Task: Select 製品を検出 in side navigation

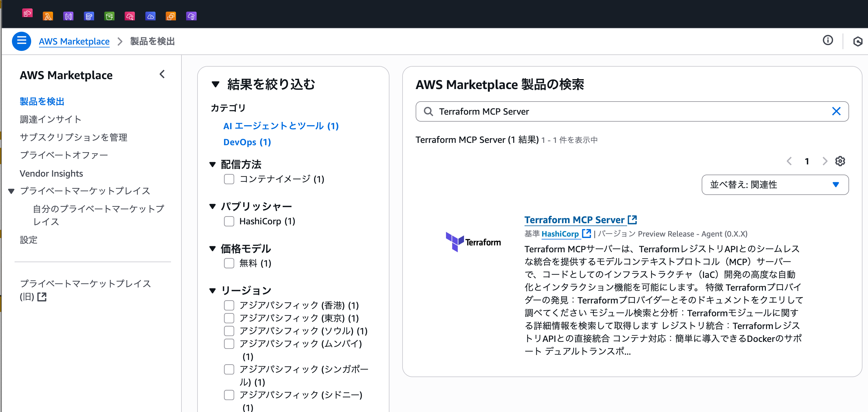Action: click(x=42, y=101)
